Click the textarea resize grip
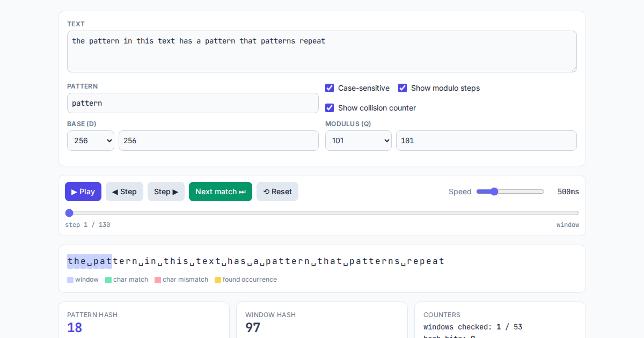 pos(573,69)
